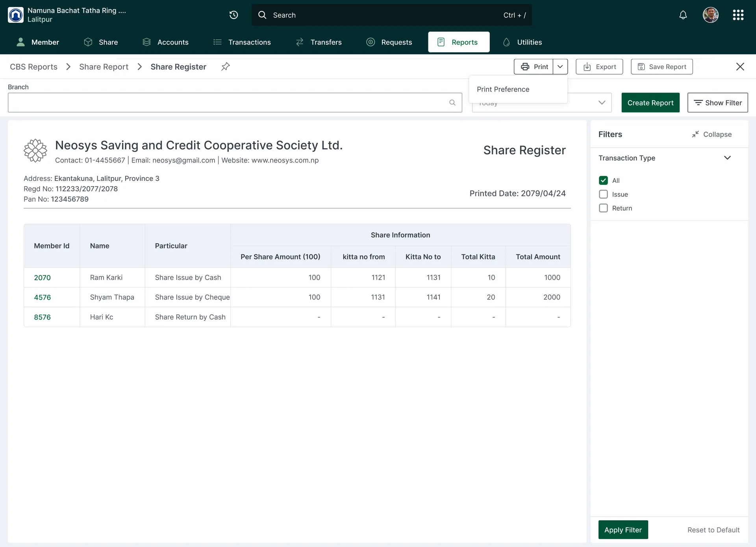Go to Share Report breadcrumb
756x547 pixels.
pyautogui.click(x=104, y=67)
